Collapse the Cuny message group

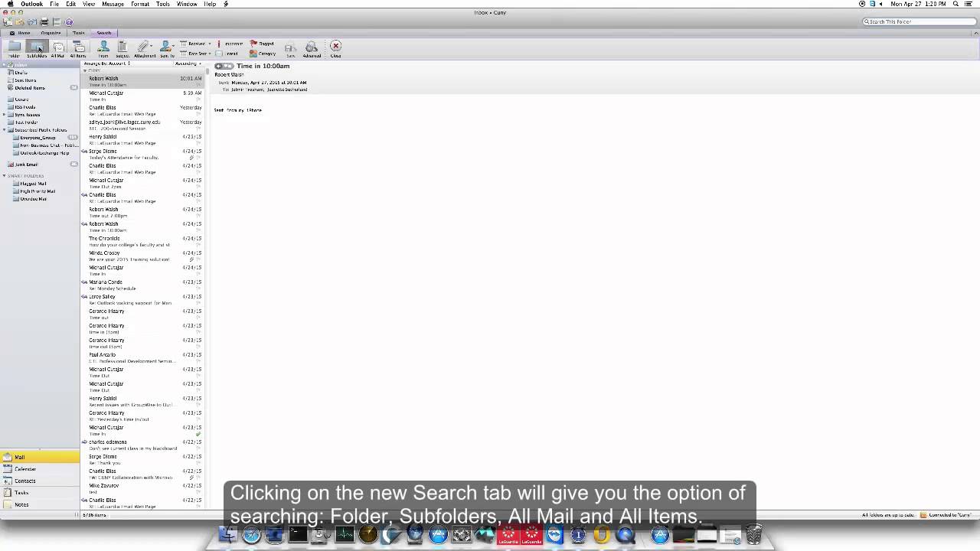pos(85,70)
